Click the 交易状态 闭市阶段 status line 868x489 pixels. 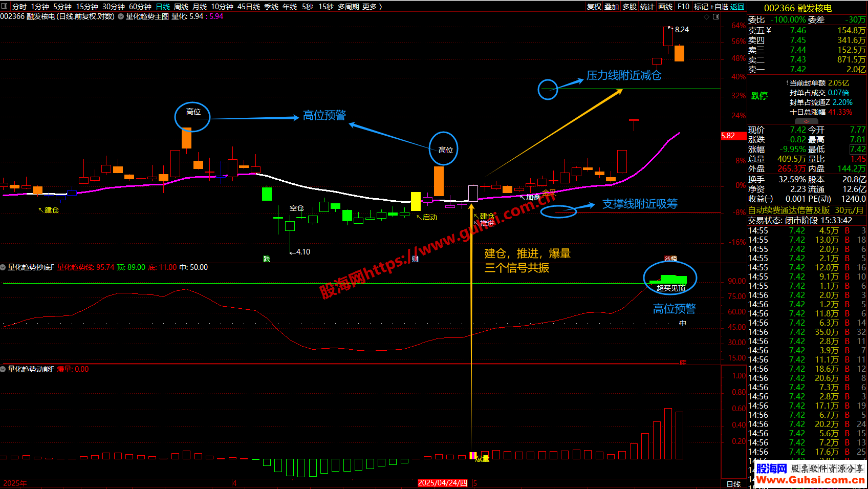pyautogui.click(x=800, y=220)
